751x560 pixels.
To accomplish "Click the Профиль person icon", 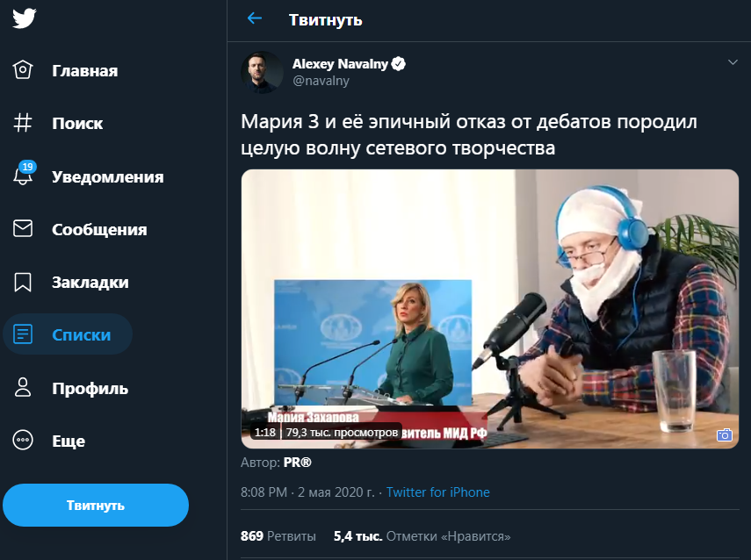I will [x=24, y=388].
